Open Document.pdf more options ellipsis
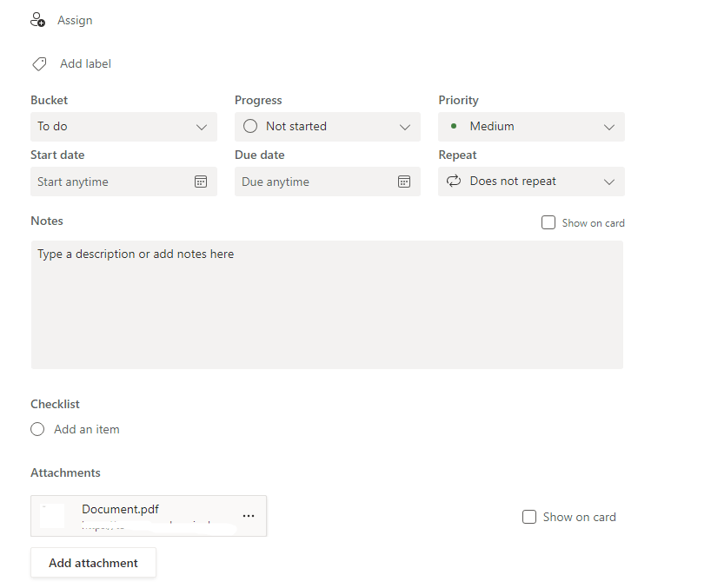711x588 pixels. [249, 516]
